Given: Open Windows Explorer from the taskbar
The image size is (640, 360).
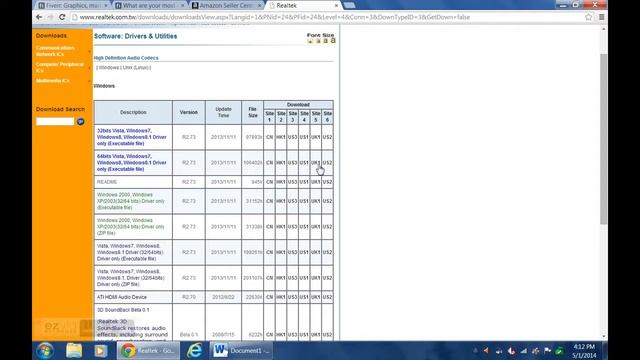Looking at the screenshot, I should click(74, 351).
